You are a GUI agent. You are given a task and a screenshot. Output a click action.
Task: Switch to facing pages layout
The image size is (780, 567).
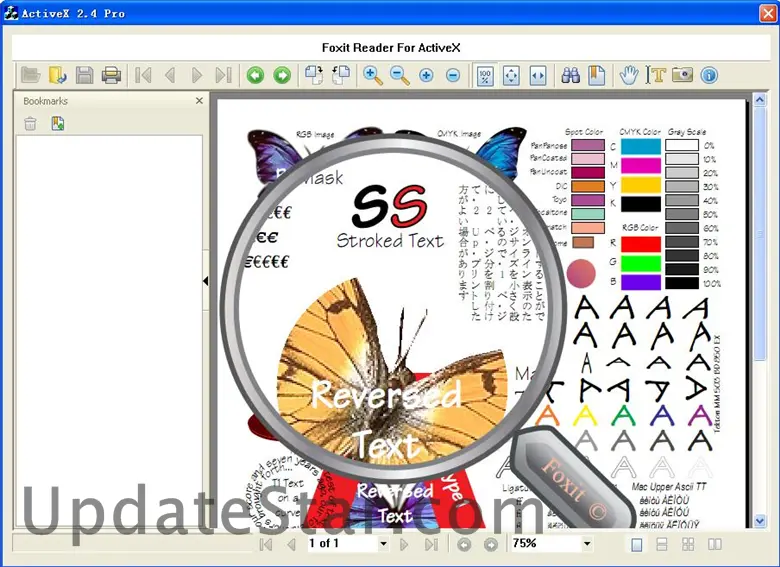coord(715,545)
